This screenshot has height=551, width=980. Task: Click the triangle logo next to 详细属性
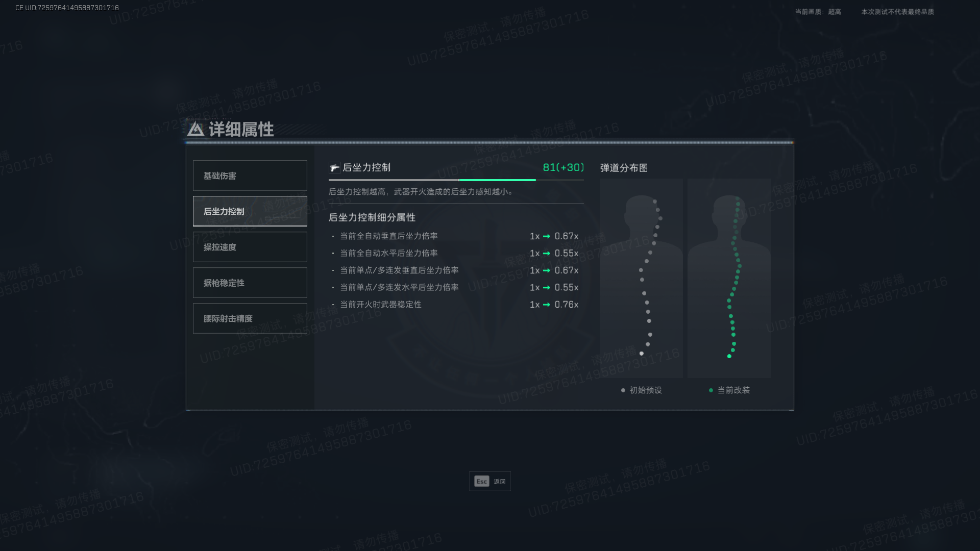pos(195,129)
